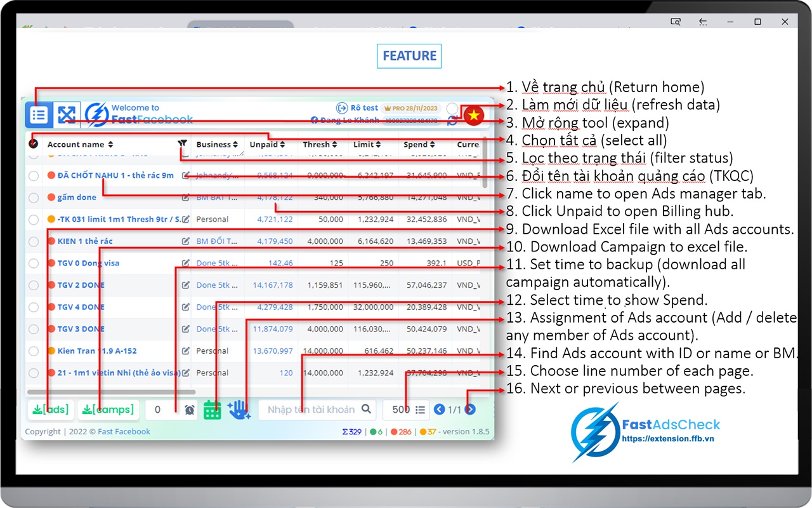The image size is (812, 508).
Task: Sort by Limit column arrows
Action: click(379, 145)
